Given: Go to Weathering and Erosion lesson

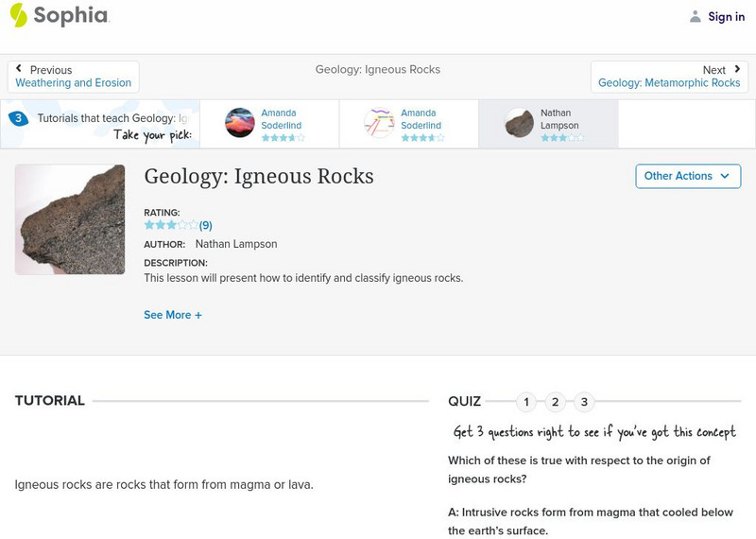Looking at the screenshot, I should 74,83.
